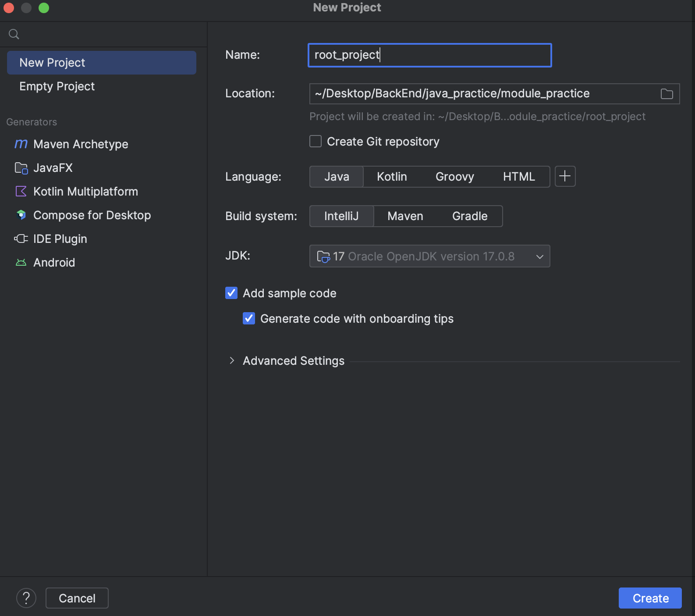Select HTML language
The width and height of the screenshot is (695, 616).
519,177
